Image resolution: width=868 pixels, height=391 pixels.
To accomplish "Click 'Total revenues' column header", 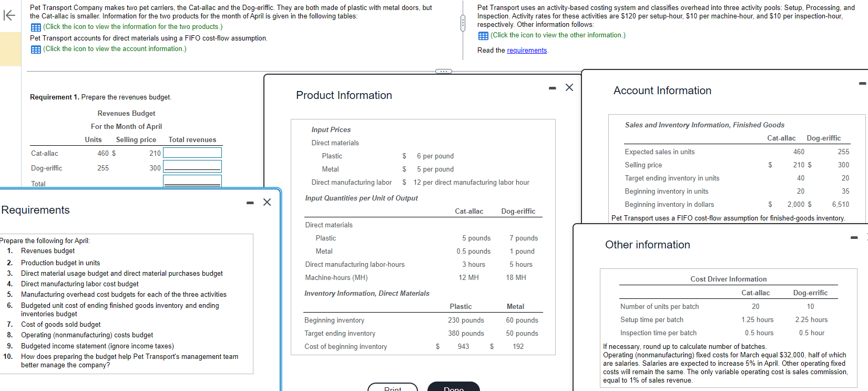I will [192, 139].
